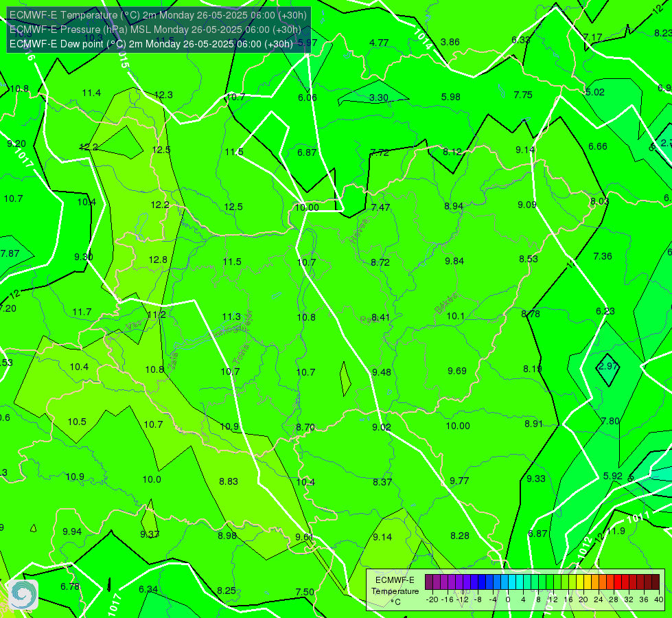Viewport: 672px width, 618px height.
Task: Click the 9.09 temperature value
Action: [526, 205]
